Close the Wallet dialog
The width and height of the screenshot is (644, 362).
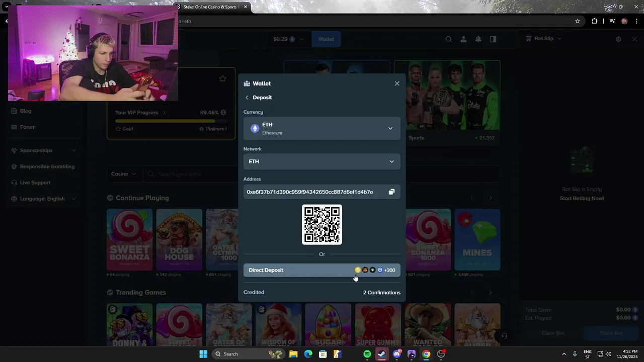397,83
